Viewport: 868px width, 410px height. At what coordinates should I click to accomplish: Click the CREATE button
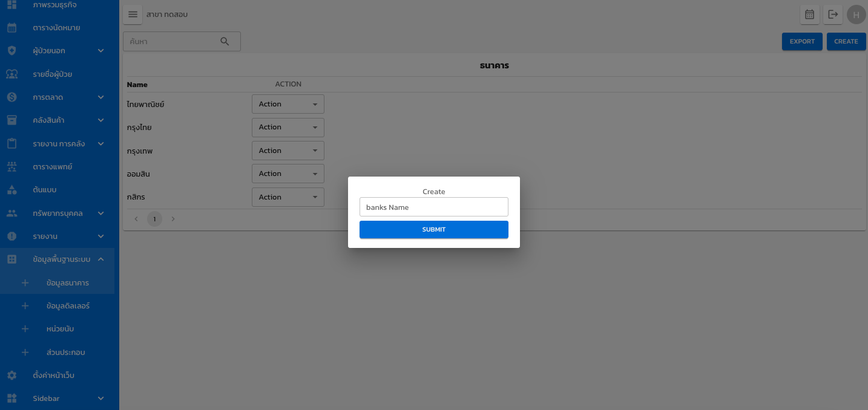point(846,42)
